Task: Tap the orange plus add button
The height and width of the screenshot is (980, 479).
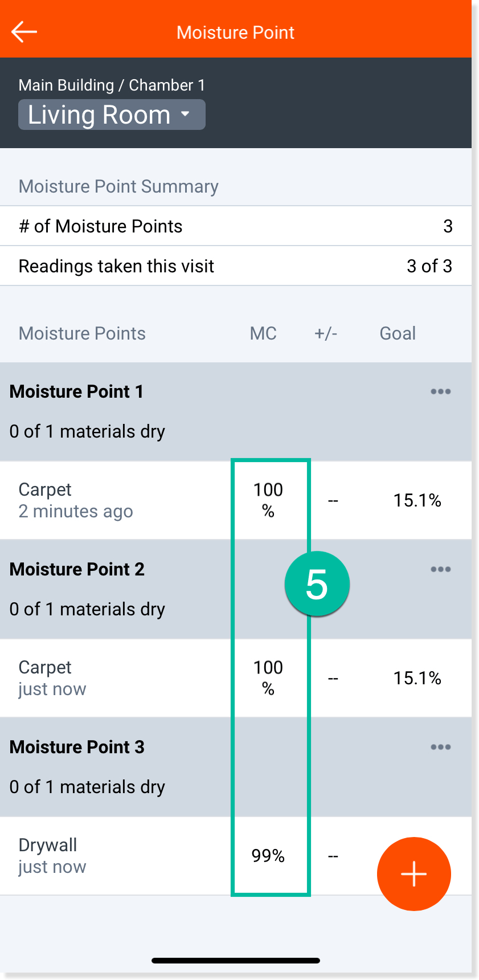Action: (414, 873)
